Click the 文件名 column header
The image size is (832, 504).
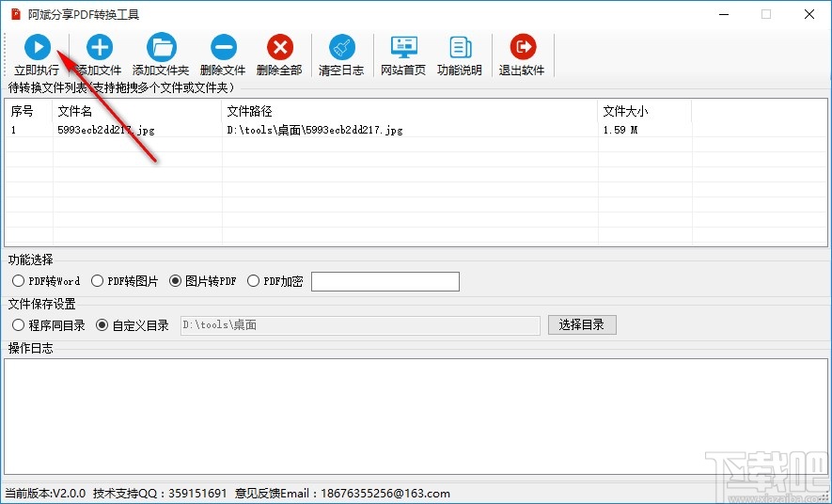[x=137, y=111]
